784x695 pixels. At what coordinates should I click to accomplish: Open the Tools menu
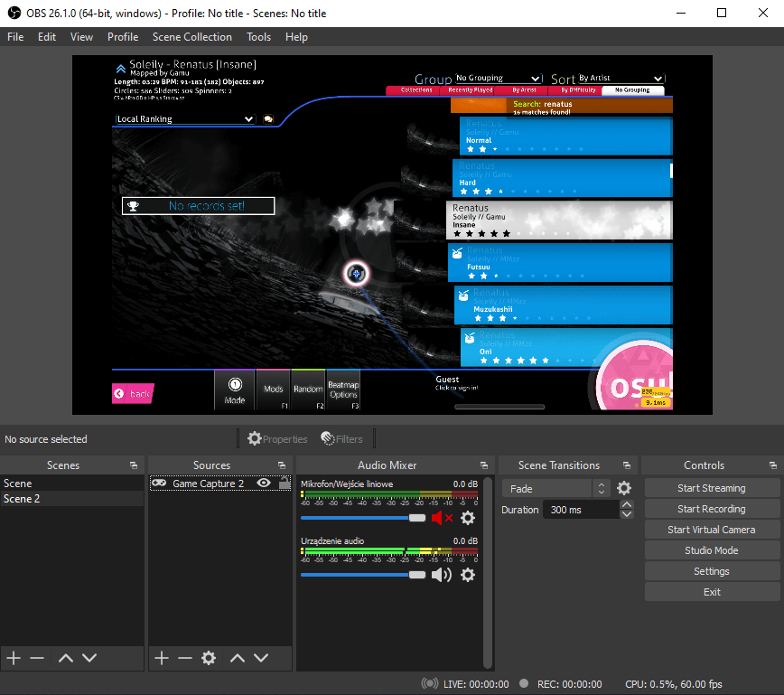[x=258, y=37]
